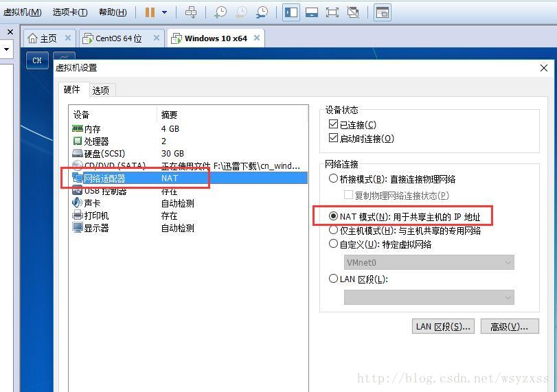557x392 pixels.
Task: Toggle the 已连接(C) checkbox
Action: coord(333,124)
